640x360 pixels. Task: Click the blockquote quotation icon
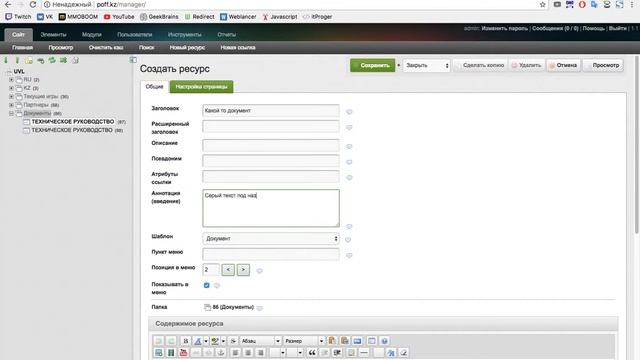[x=312, y=353]
